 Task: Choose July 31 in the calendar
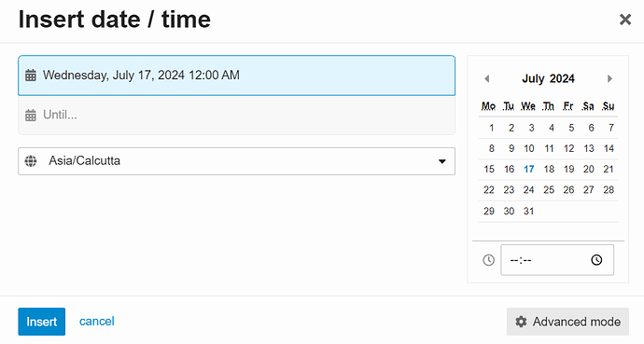point(528,212)
